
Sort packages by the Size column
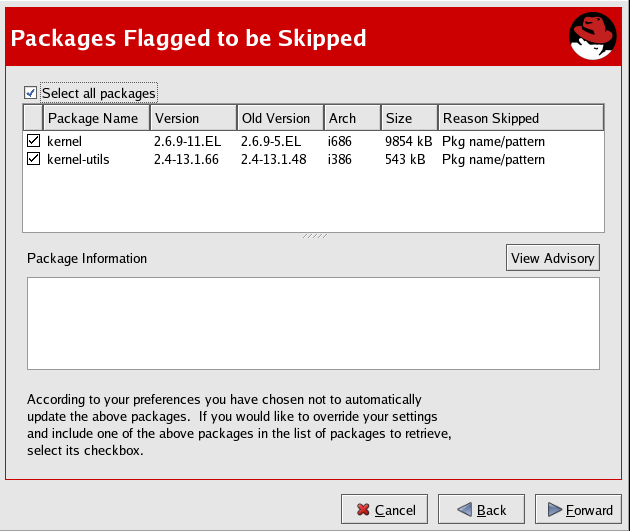coord(408,118)
